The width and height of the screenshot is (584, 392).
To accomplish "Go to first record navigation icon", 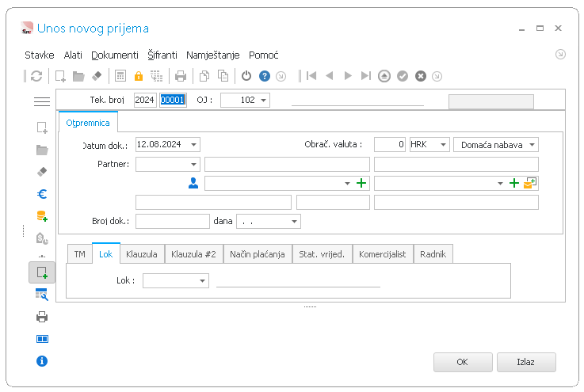I will click(x=311, y=76).
